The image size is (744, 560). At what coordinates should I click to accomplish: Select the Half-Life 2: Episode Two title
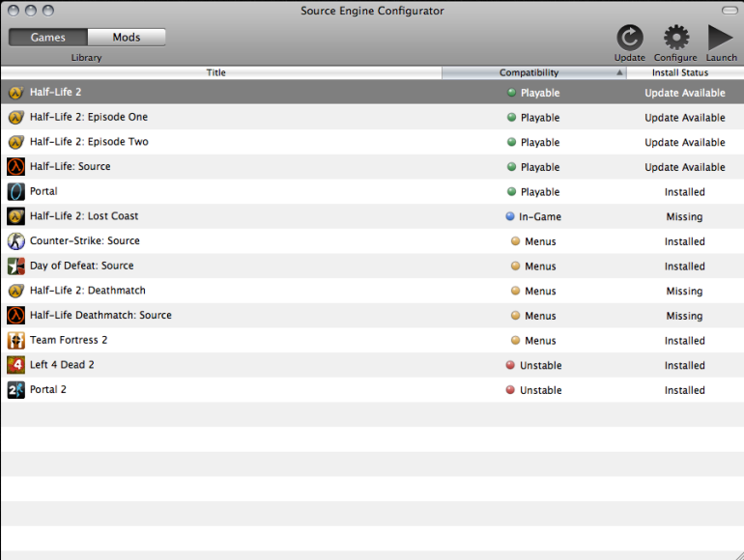(89, 141)
